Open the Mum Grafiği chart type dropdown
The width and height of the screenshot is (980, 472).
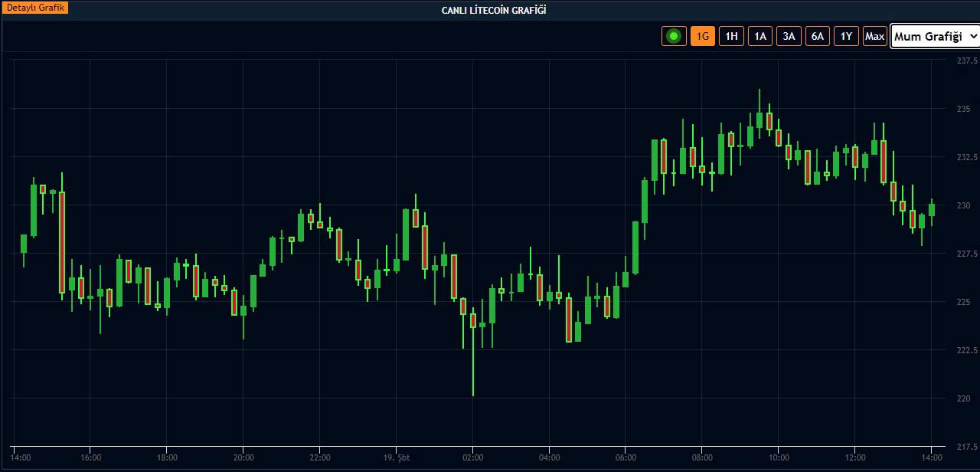[x=935, y=36]
